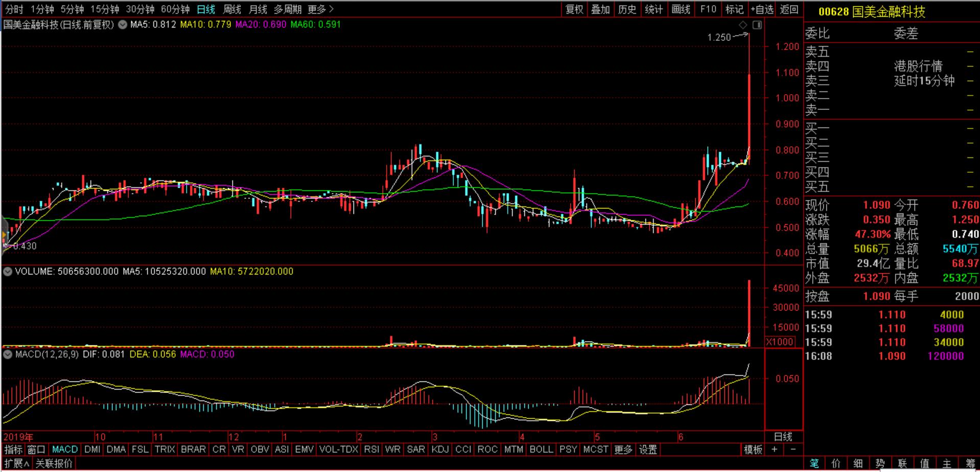Open the main chart indicator settings circle
The height and width of the screenshot is (472, 980).
[x=123, y=25]
